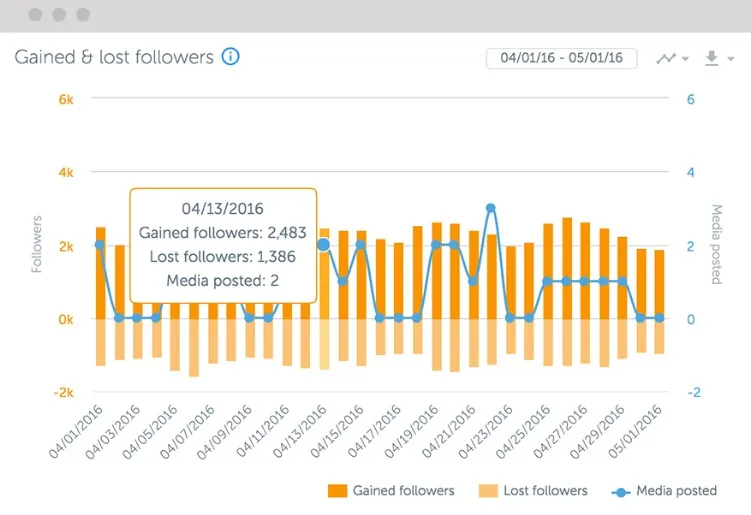Select the highlighted 04/13/2016 data point

[324, 245]
